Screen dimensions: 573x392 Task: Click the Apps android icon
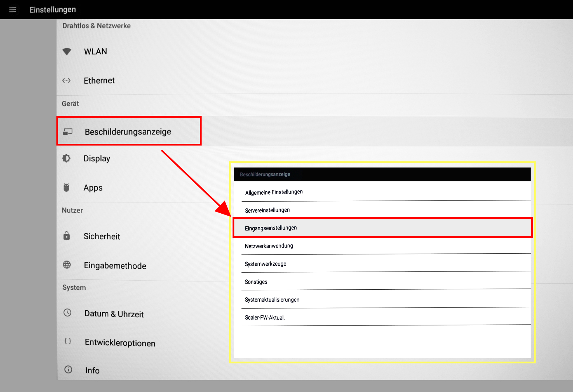point(66,187)
